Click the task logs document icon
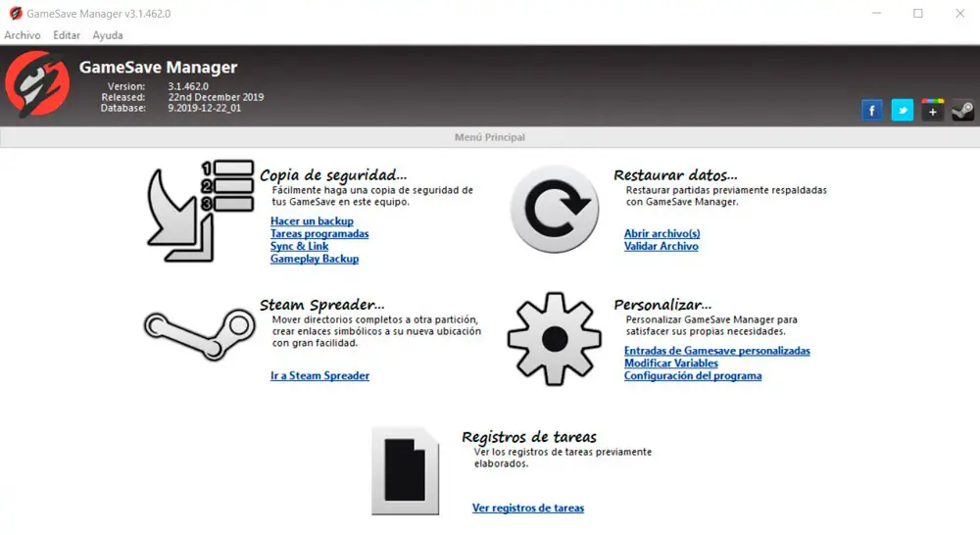This screenshot has height=535, width=980. pos(405,470)
